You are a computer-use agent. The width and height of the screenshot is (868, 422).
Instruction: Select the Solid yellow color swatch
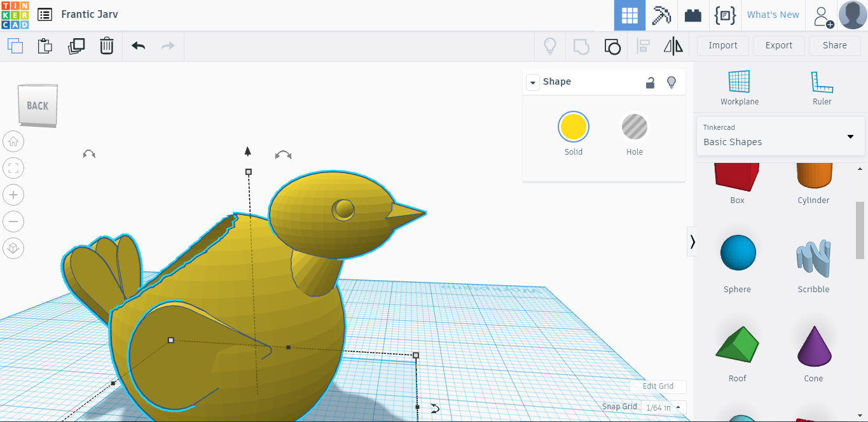(x=574, y=127)
